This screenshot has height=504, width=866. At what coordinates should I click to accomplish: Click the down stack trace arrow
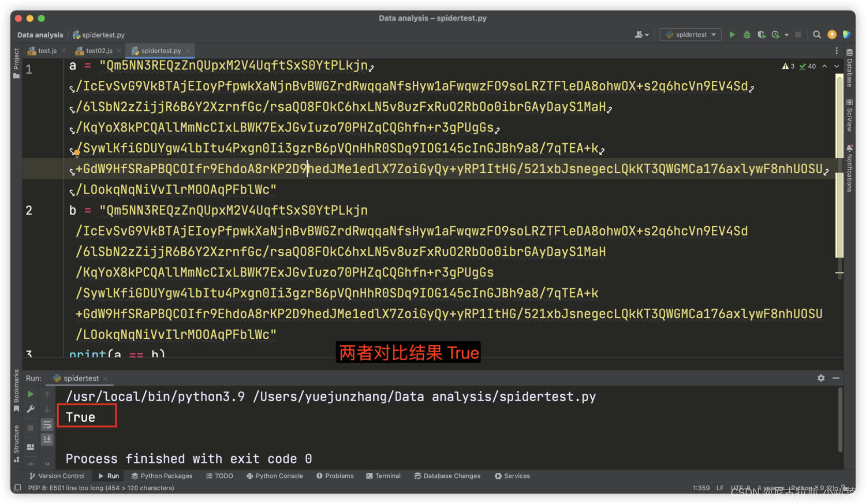pos(47,409)
